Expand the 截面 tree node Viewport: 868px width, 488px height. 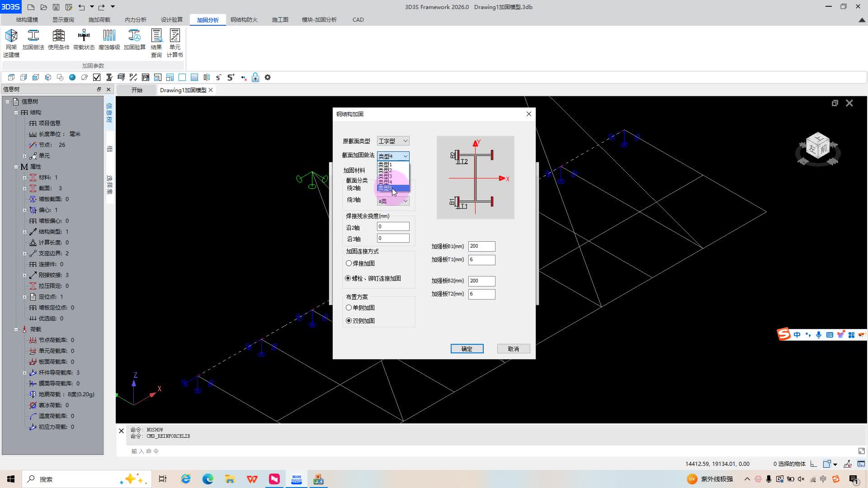coord(24,188)
